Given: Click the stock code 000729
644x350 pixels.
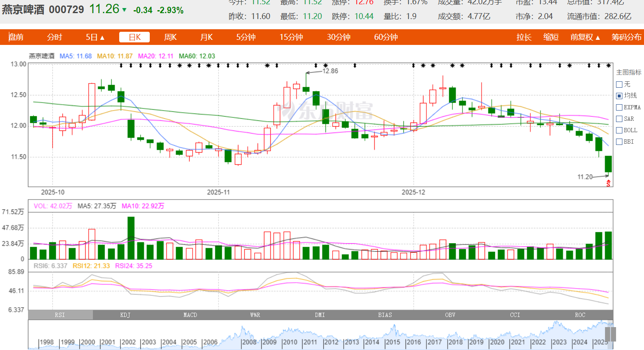Looking at the screenshot, I should click(66, 9).
